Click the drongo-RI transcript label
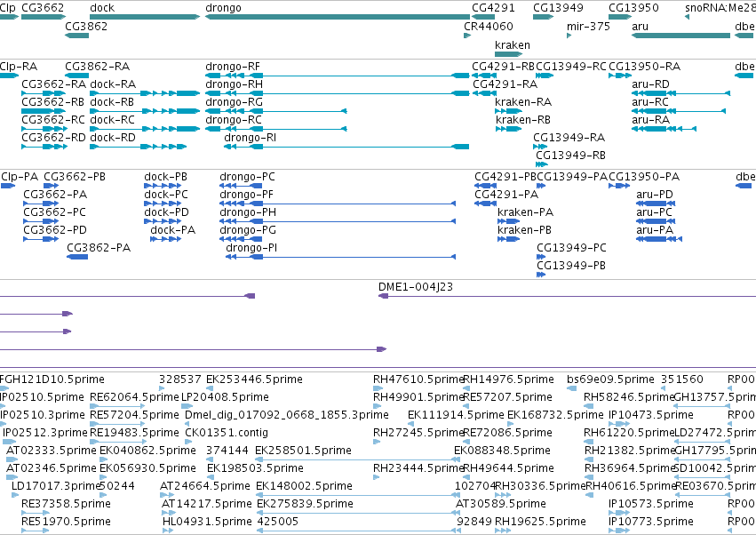Image resolution: width=756 pixels, height=535 pixels. 251,138
